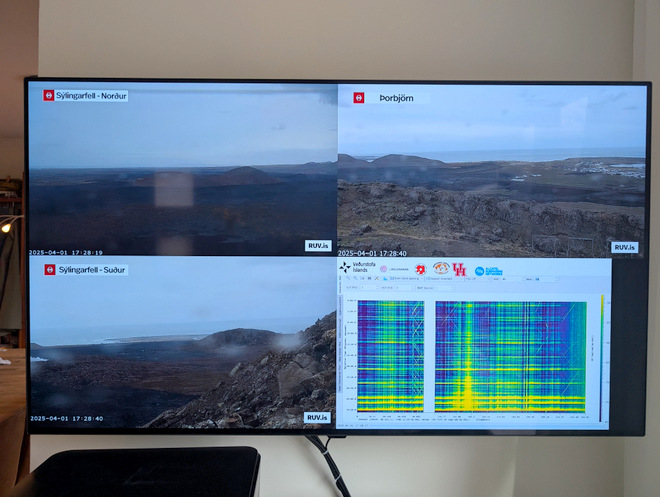Open RUV.is link on Sýlingarfell - Norður feed
The image size is (660, 497).
[317, 245]
